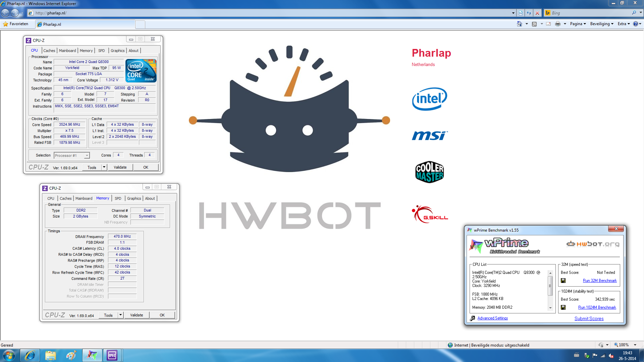Click Validate in upper CPU-Z window
Image resolution: width=644 pixels, height=362 pixels.
[120, 167]
